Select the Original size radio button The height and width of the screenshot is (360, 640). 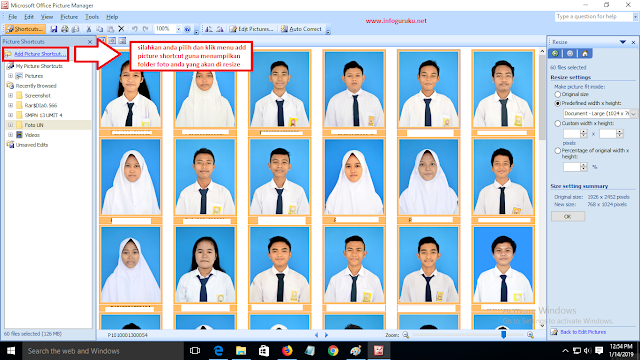click(x=558, y=94)
